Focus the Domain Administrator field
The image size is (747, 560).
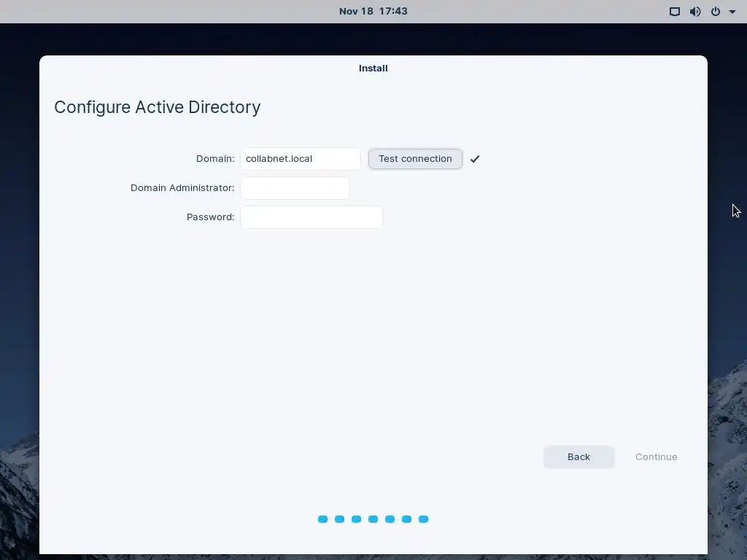pos(295,188)
